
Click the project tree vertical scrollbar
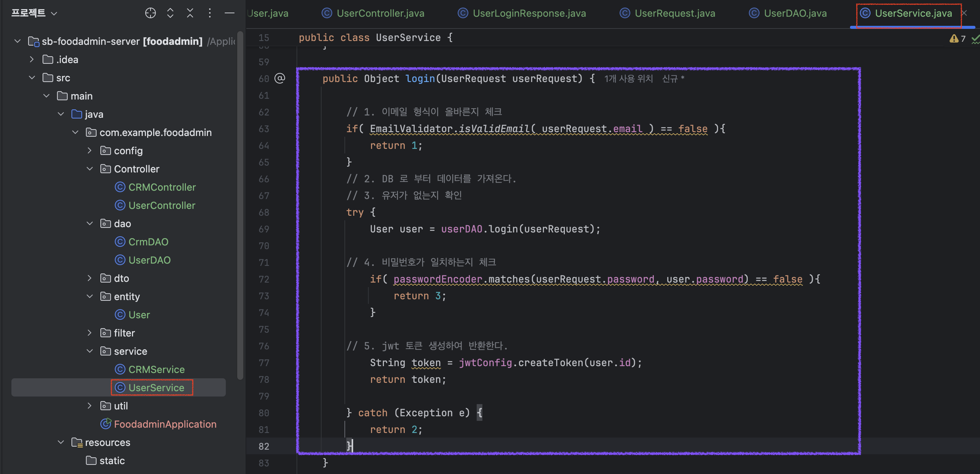[x=240, y=205]
